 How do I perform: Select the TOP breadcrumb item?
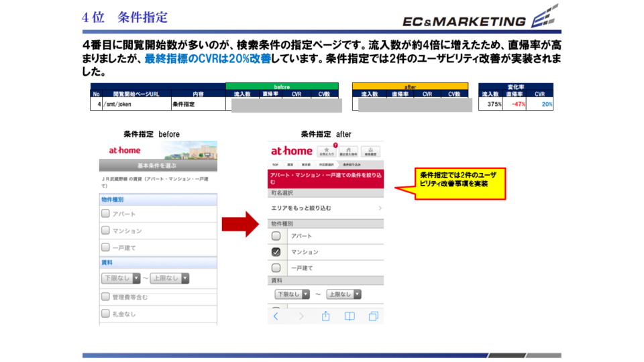275,164
